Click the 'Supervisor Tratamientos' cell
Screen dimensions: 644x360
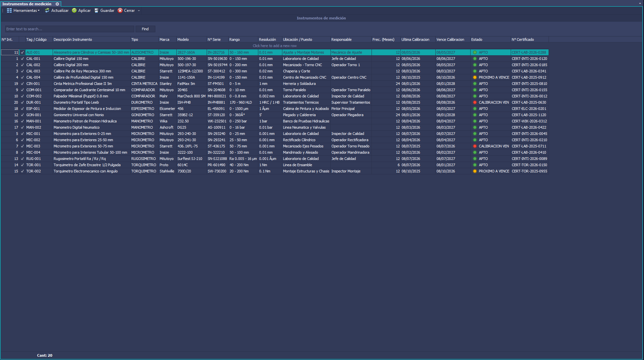351,102
